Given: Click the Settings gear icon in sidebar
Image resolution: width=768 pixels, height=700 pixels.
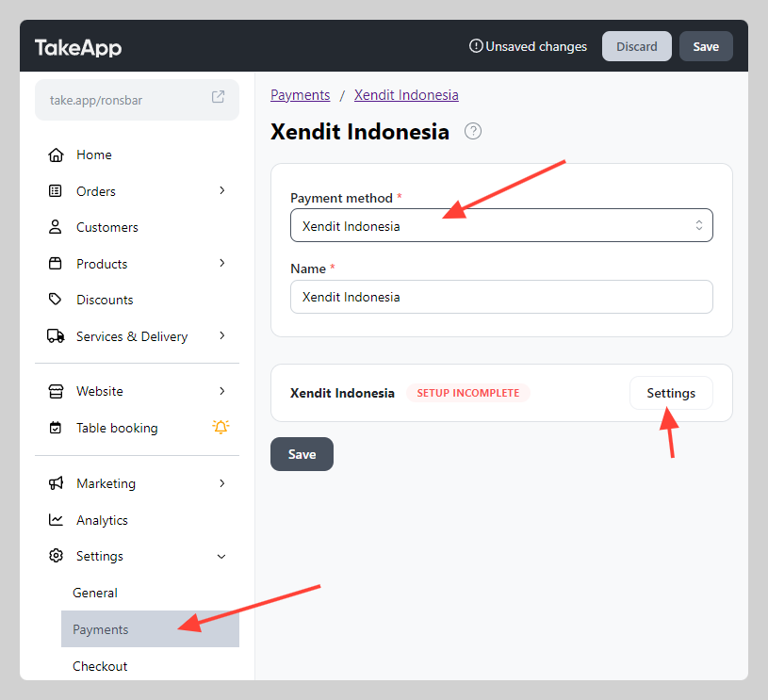Looking at the screenshot, I should (56, 556).
